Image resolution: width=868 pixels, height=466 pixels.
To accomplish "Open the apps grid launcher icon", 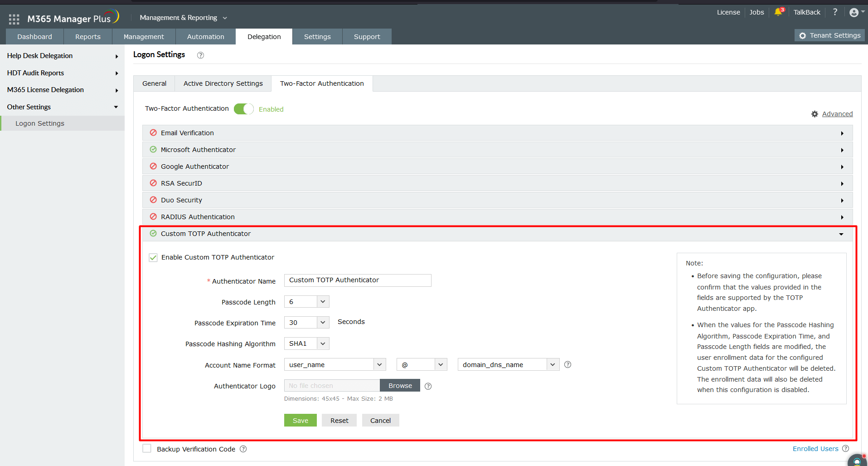I will pyautogui.click(x=14, y=19).
